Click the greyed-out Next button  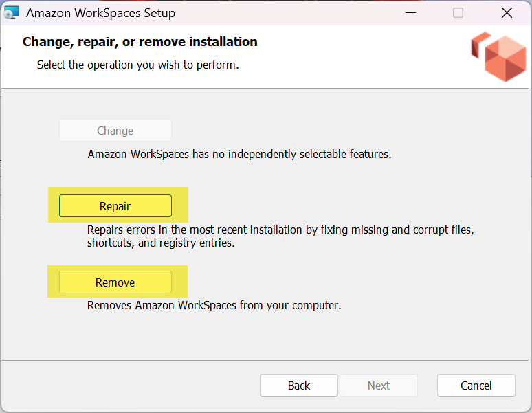click(x=378, y=386)
